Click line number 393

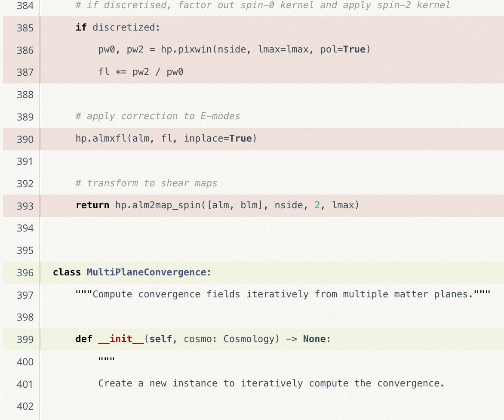click(x=25, y=206)
